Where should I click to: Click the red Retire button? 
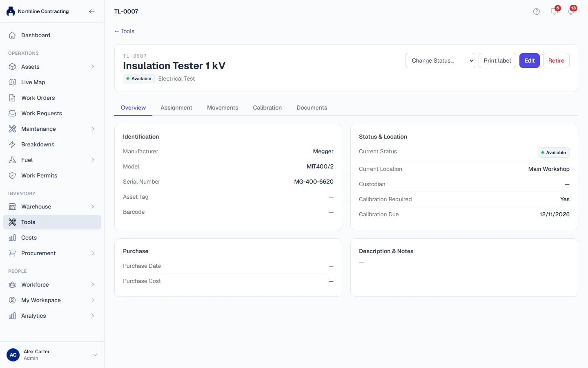pyautogui.click(x=556, y=61)
